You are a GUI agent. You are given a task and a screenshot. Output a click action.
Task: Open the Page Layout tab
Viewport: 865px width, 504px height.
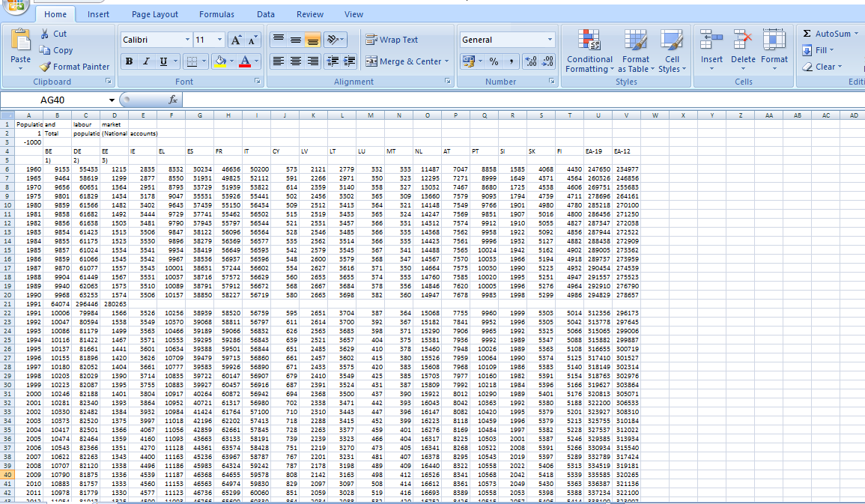pos(155,14)
